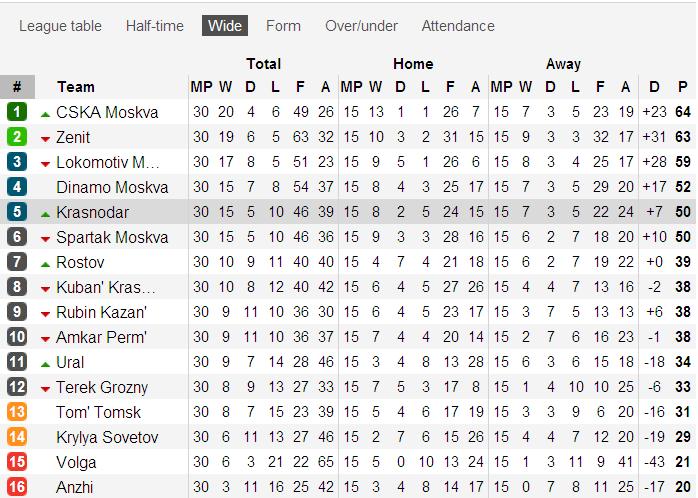Viewport: 698px width, 498px height.
Task: Click the orange rank 13 badge
Action: [17, 412]
